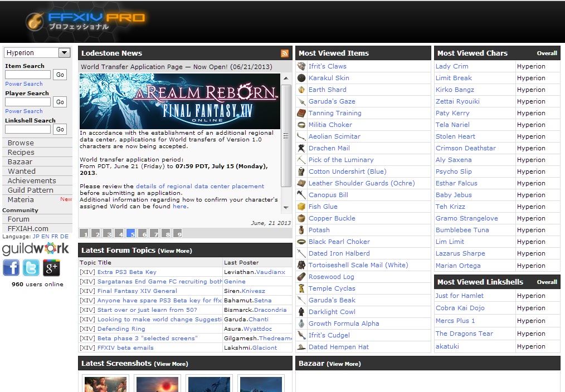Click Go next to Item Search
This screenshot has height=392, width=565.
(x=60, y=75)
